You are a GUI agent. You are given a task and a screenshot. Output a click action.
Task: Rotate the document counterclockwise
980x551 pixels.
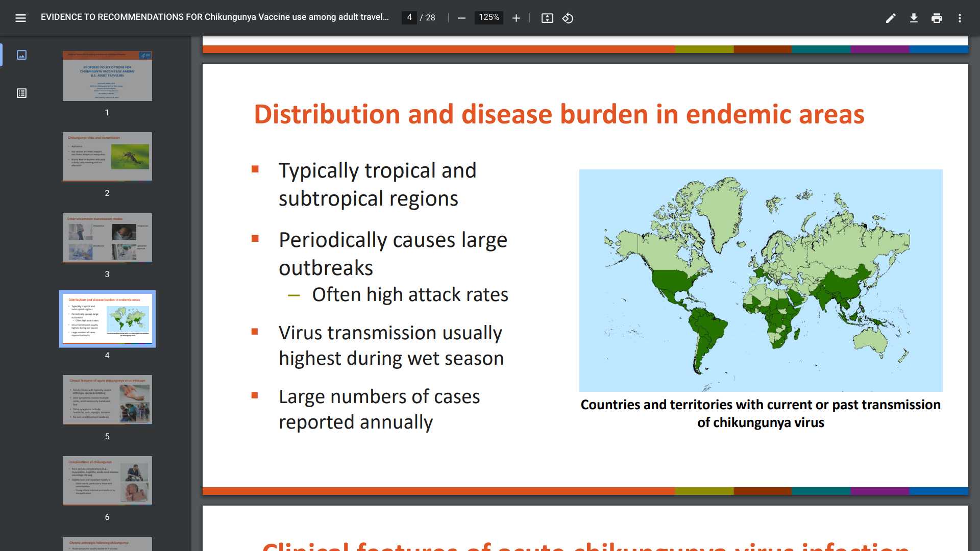tap(568, 18)
